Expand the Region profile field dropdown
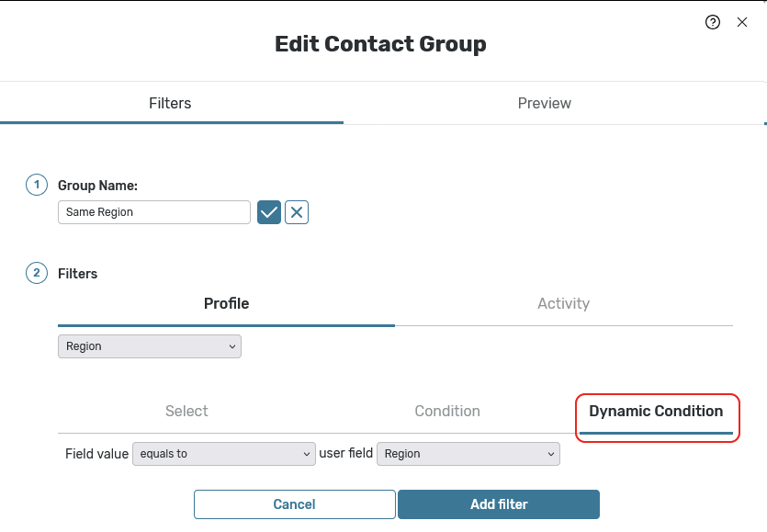The width and height of the screenshot is (767, 532). click(150, 346)
